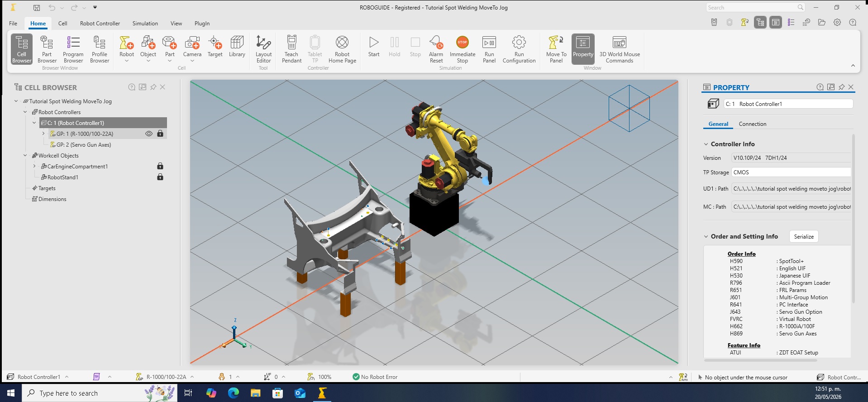Click the help icon in Cell Browser header
868x402 pixels.
click(132, 87)
